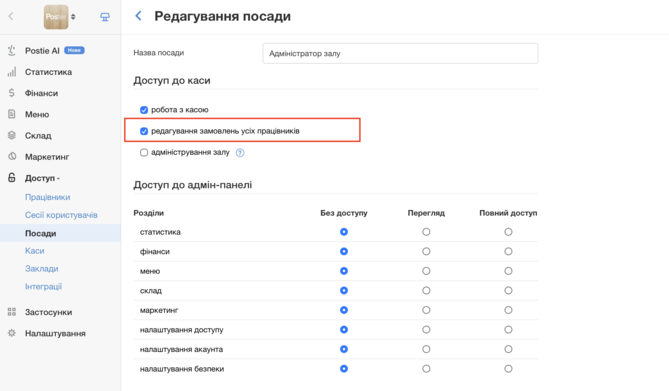This screenshot has width=669, height=391.
Task: Open Склад section in sidebar
Action: click(38, 136)
